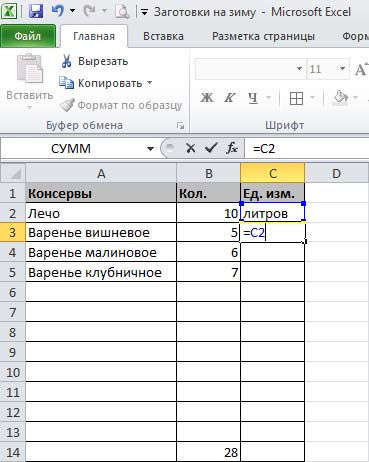Open the Файл tab

pyautogui.click(x=28, y=36)
